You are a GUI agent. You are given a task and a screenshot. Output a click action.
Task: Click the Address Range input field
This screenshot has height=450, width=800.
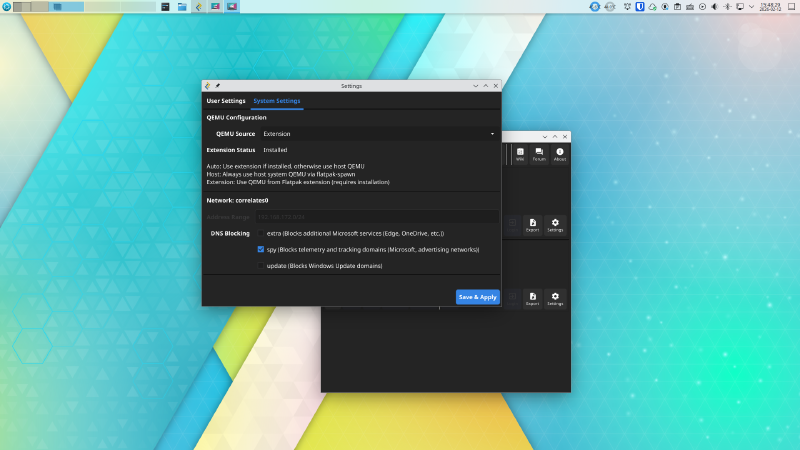(377, 217)
